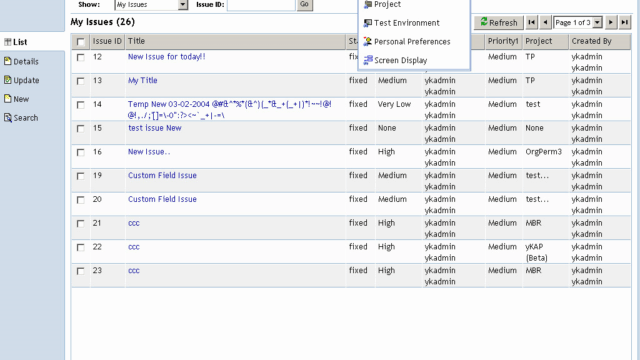Click the Issue ID input field

261,4
